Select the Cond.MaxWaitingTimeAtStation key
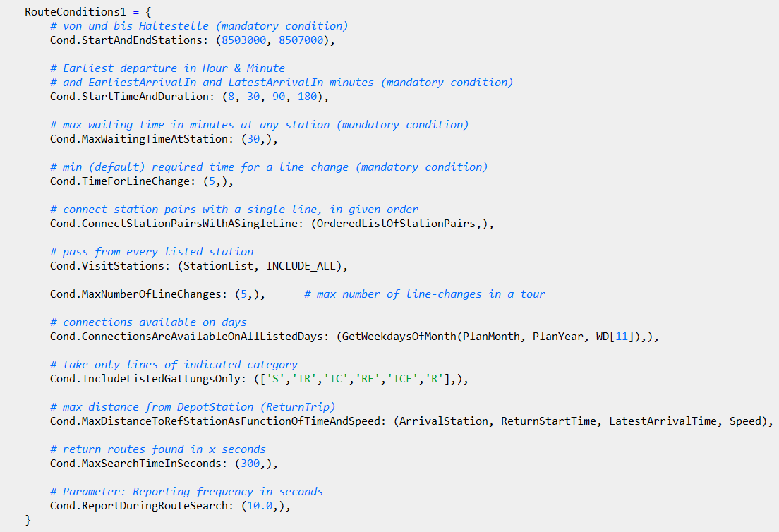779x532 pixels. point(138,139)
